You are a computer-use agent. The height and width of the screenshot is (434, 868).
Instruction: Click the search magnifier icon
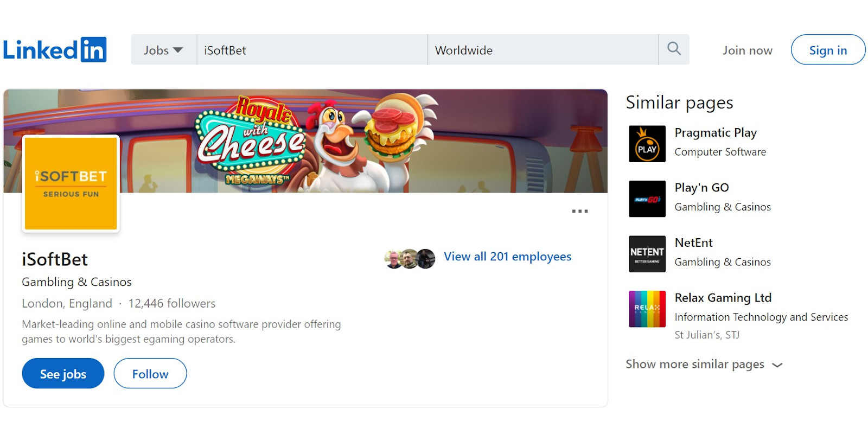tap(674, 49)
